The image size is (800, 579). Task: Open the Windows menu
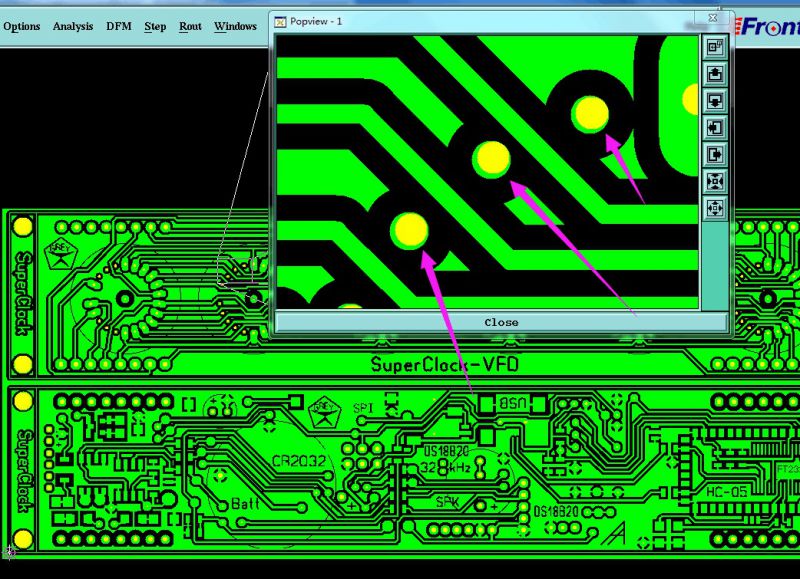(235, 26)
